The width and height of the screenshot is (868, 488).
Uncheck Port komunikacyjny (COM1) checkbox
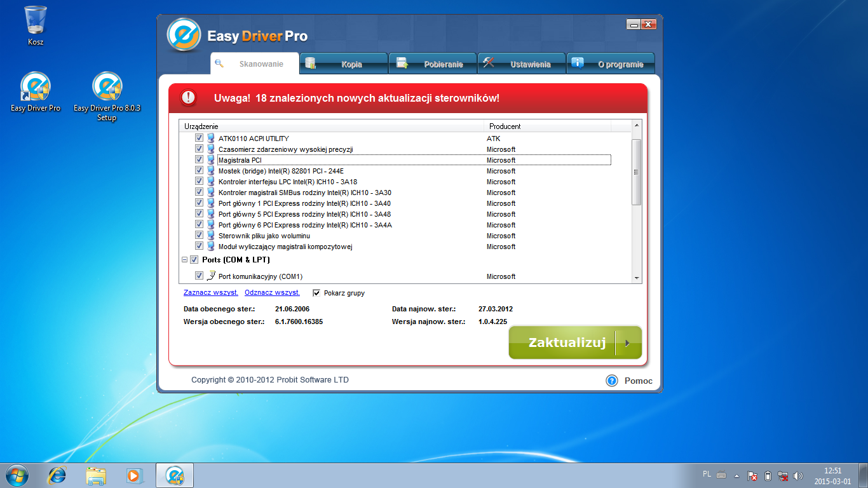point(199,276)
